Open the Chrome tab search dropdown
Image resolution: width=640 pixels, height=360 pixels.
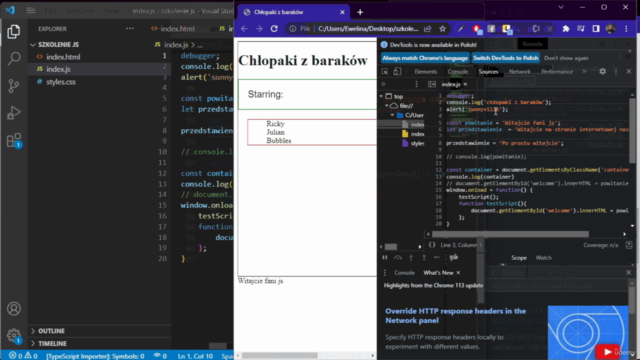561,7
